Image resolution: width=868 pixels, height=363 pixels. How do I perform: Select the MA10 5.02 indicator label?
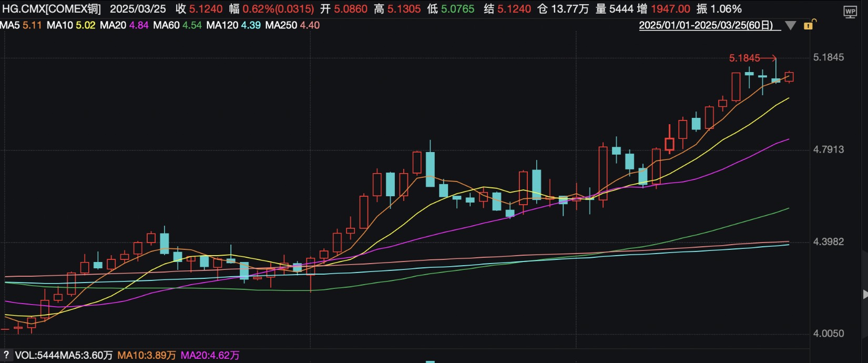pos(71,25)
